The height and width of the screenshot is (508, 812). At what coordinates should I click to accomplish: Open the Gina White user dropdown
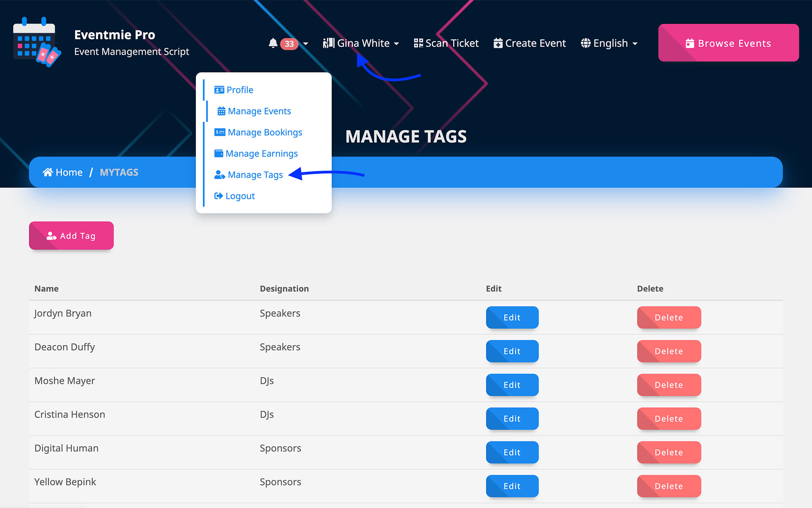362,43
